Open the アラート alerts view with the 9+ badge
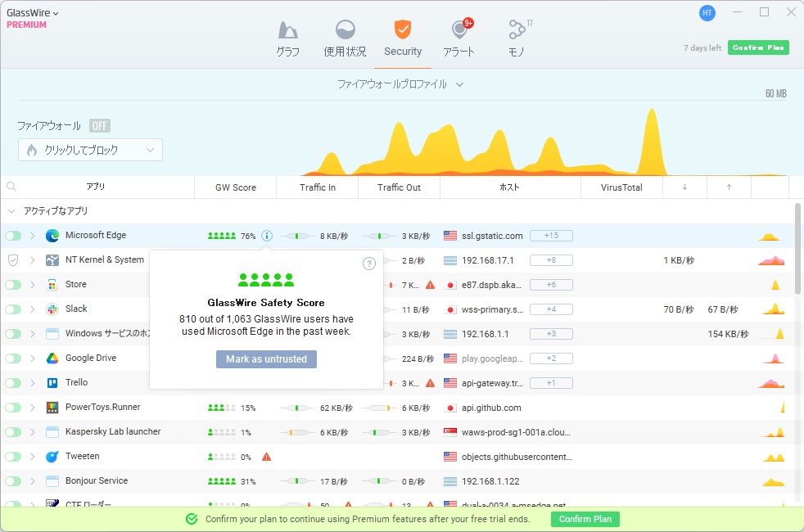The height and width of the screenshot is (532, 804). point(459,37)
